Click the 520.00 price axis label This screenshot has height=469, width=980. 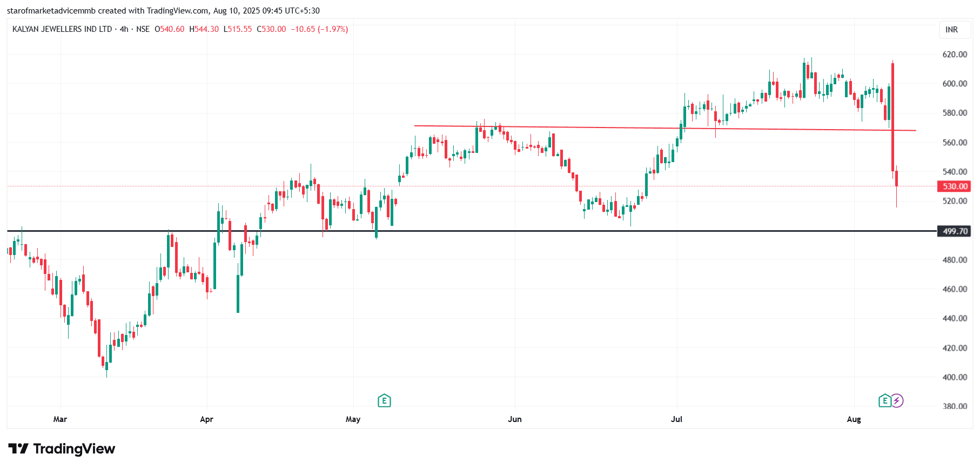tap(955, 201)
